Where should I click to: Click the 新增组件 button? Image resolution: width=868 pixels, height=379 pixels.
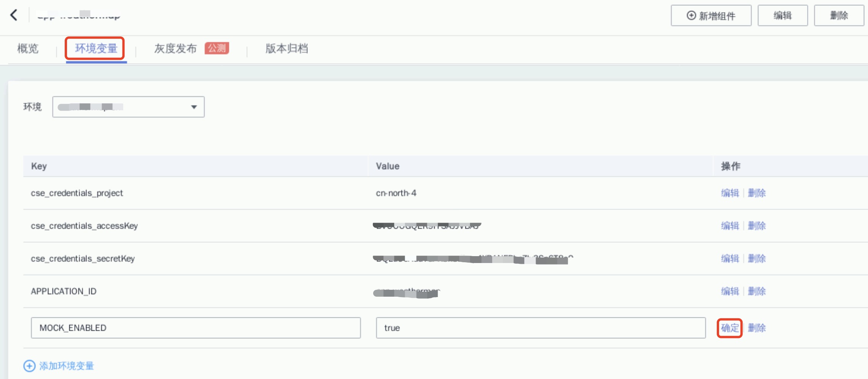[711, 16]
